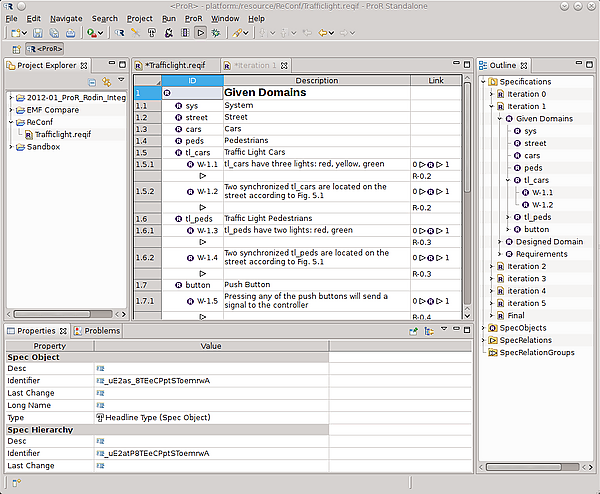Click the editor's vertical scrollbar
This screenshot has height=494, width=600.
(467, 138)
